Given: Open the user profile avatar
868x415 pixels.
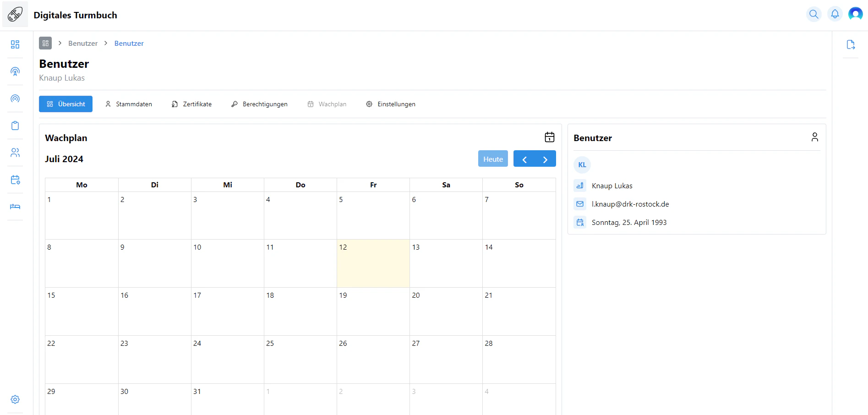Looking at the screenshot, I should tap(855, 14).
